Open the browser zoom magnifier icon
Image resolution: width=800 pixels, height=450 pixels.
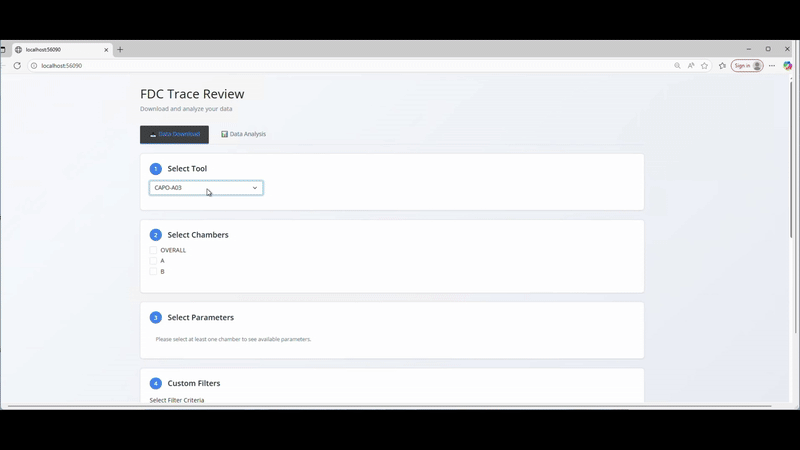click(677, 66)
